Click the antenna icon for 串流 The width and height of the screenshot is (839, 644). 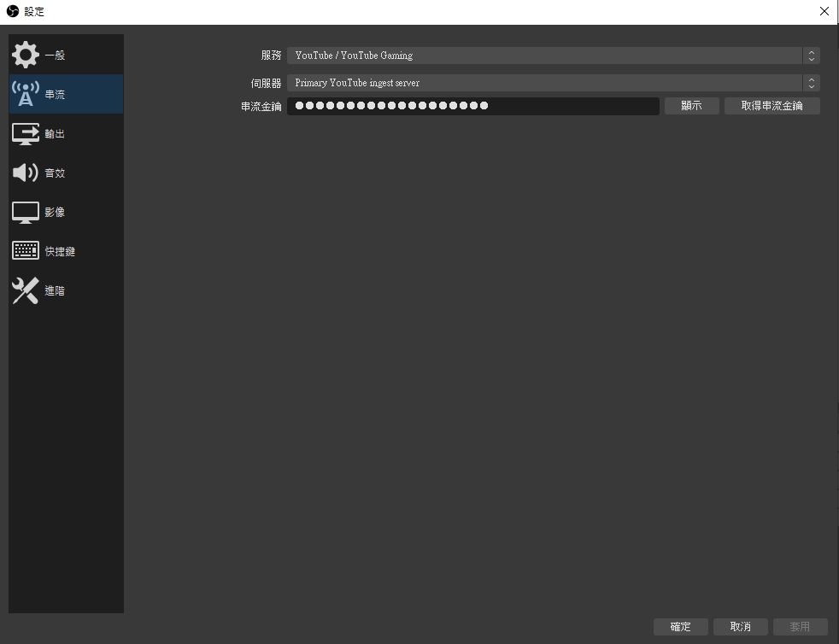26,94
